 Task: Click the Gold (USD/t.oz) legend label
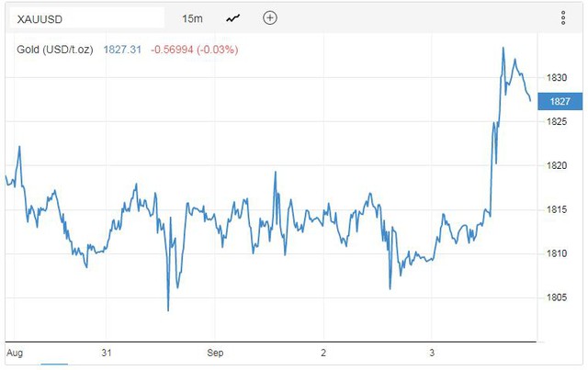55,50
